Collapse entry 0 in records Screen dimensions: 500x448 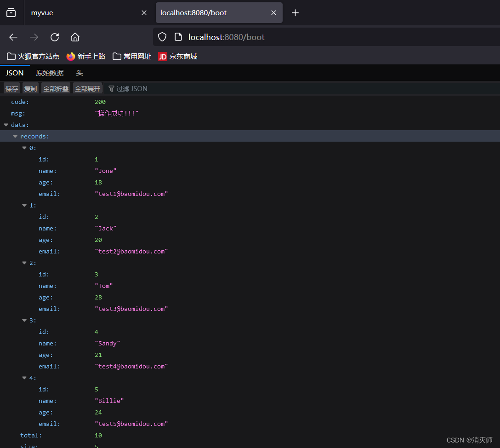pyautogui.click(x=24, y=148)
